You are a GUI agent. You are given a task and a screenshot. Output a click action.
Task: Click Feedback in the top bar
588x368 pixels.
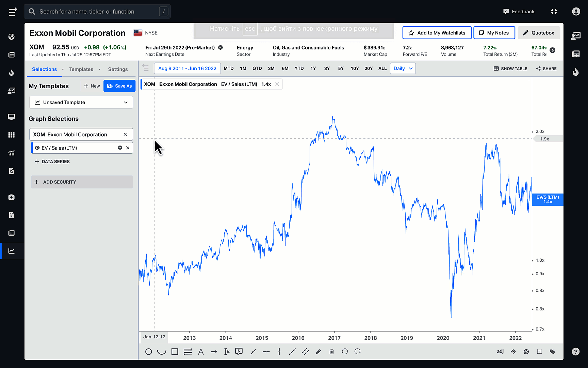[519, 12]
